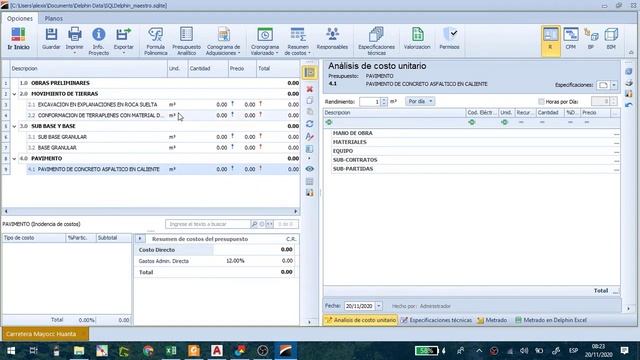Click the paste icon in vertical toolbar
The height and width of the screenshot is (360, 640).
point(310,111)
